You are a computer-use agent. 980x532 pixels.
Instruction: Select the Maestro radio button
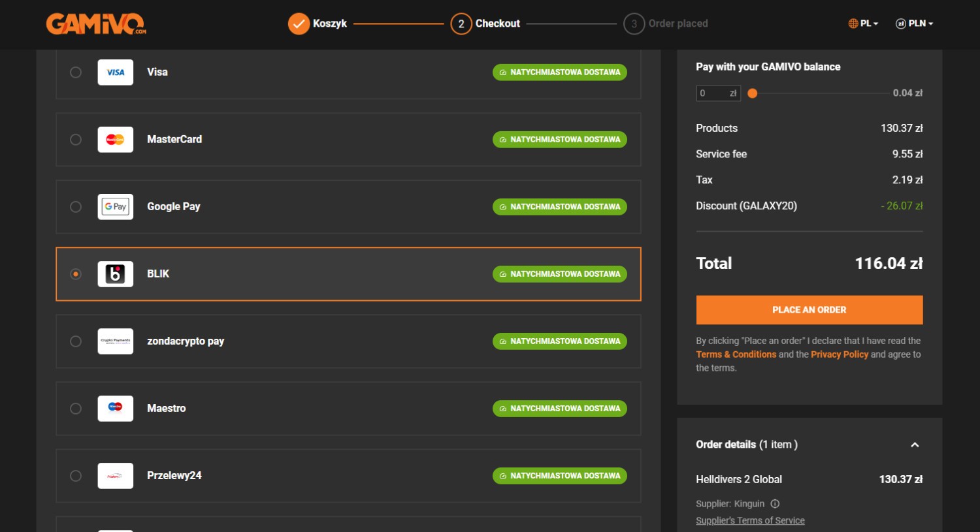(76, 409)
